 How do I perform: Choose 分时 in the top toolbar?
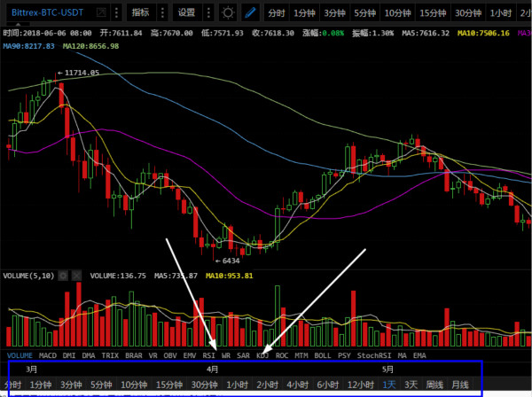[x=278, y=13]
